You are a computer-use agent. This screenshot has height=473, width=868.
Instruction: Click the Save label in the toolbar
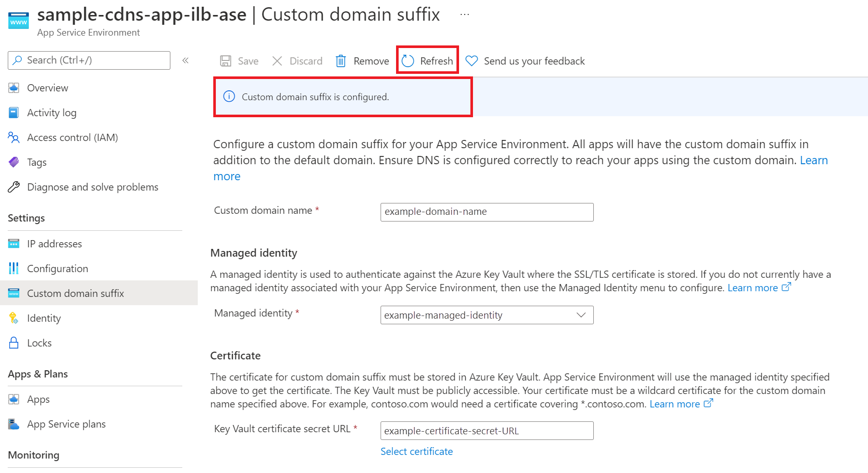(x=248, y=61)
